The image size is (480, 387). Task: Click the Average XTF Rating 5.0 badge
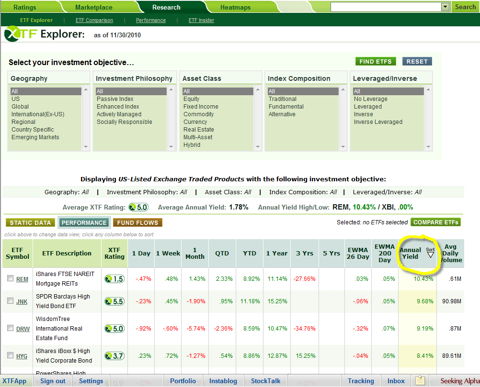point(139,207)
